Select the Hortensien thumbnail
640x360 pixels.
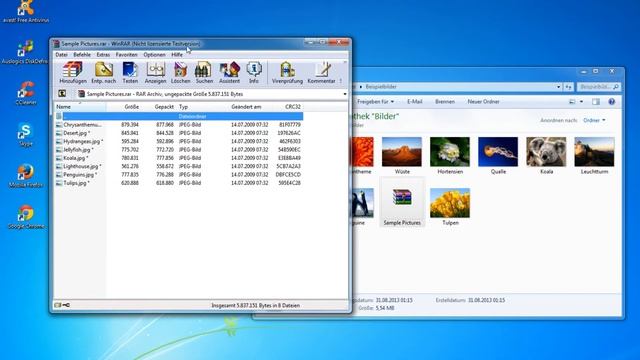point(450,156)
